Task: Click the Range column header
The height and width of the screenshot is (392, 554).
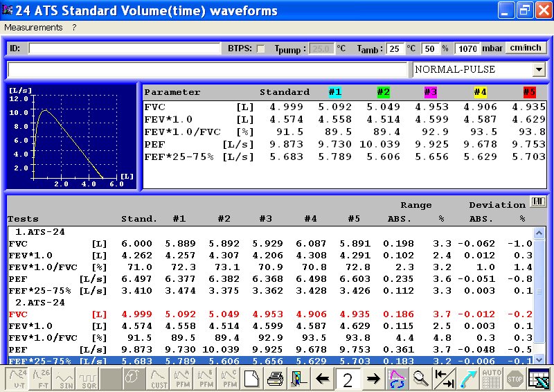Action: 416,205
